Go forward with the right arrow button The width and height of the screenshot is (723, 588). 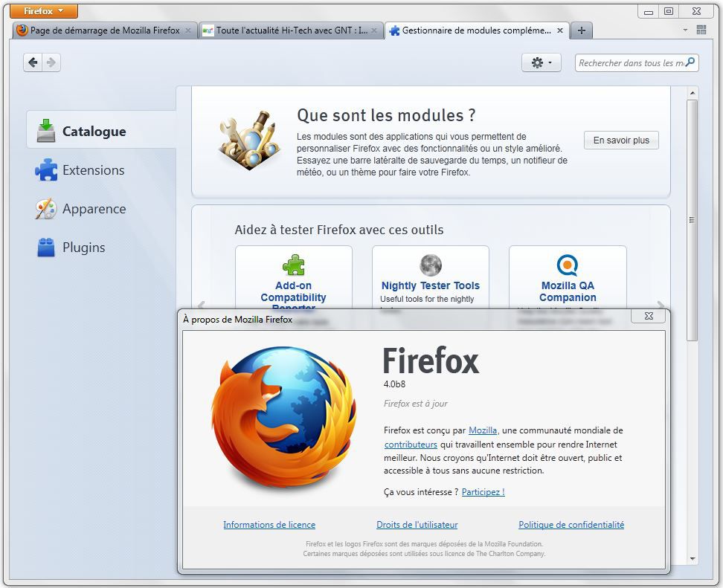pyautogui.click(x=51, y=62)
